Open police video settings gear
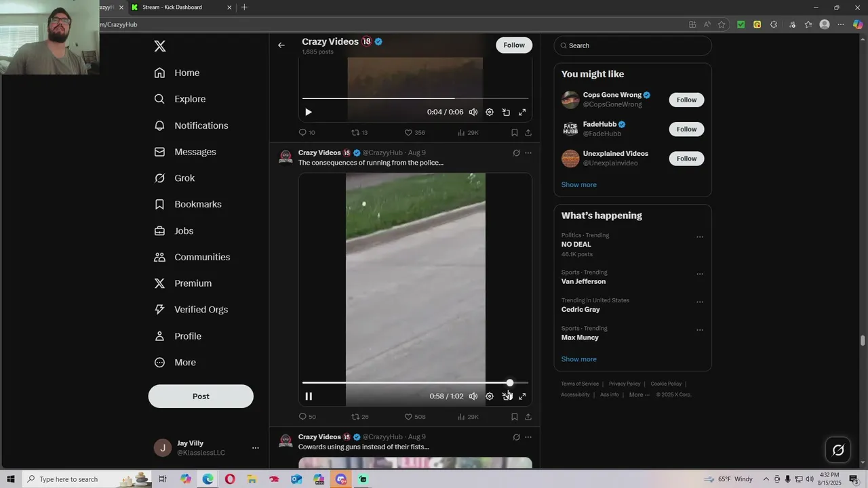The width and height of the screenshot is (868, 488). coord(490,396)
